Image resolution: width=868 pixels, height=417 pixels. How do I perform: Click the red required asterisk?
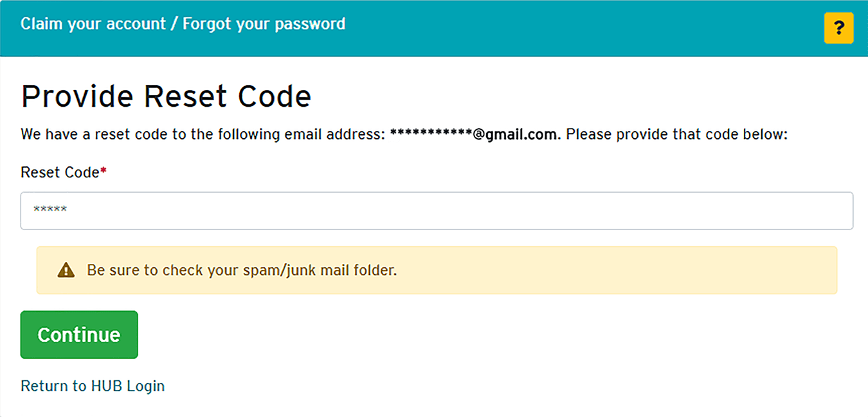[103, 172]
